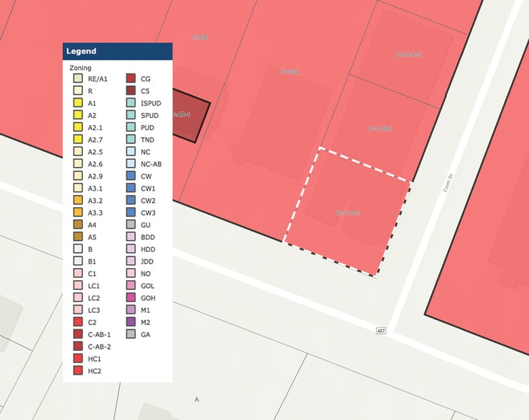Click the NO legend label

(146, 274)
